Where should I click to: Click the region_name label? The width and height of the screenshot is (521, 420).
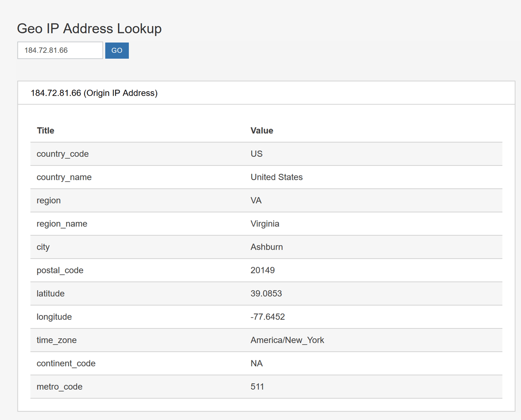(x=62, y=223)
